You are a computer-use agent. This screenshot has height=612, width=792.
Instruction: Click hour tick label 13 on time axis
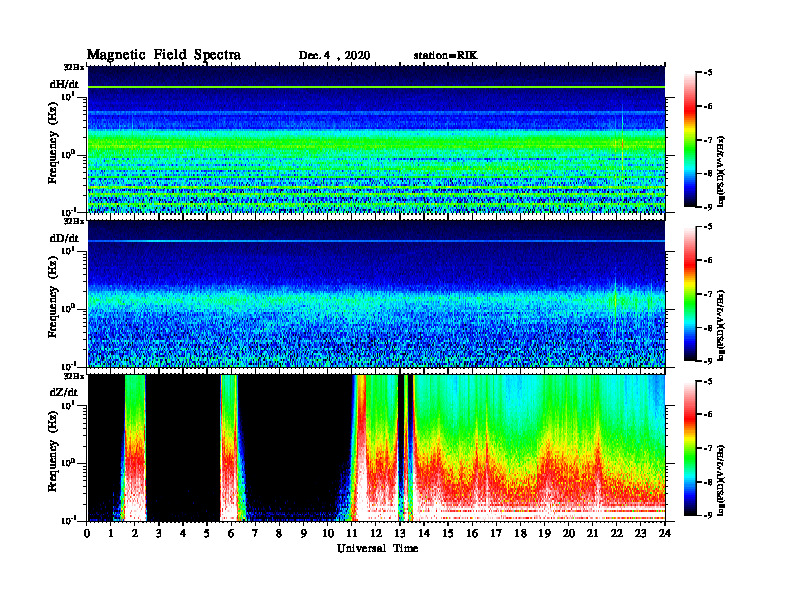tap(400, 534)
